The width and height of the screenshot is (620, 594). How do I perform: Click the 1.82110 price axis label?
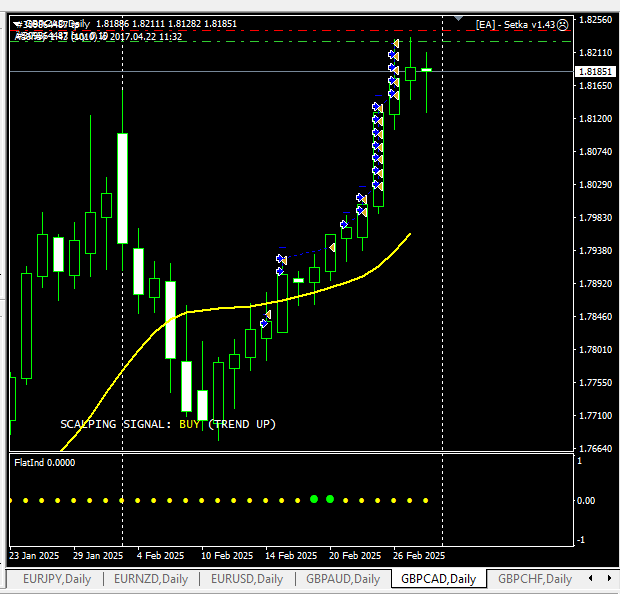(x=595, y=53)
